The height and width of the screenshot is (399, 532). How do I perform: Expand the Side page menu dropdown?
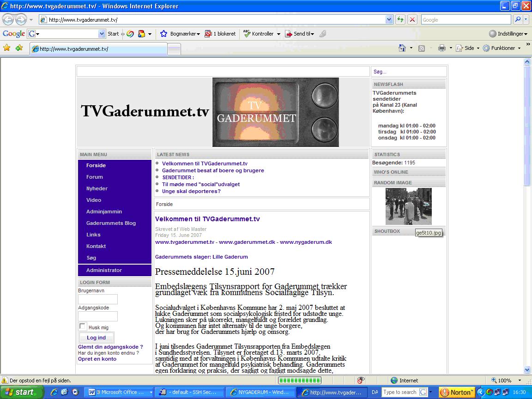(x=478, y=48)
